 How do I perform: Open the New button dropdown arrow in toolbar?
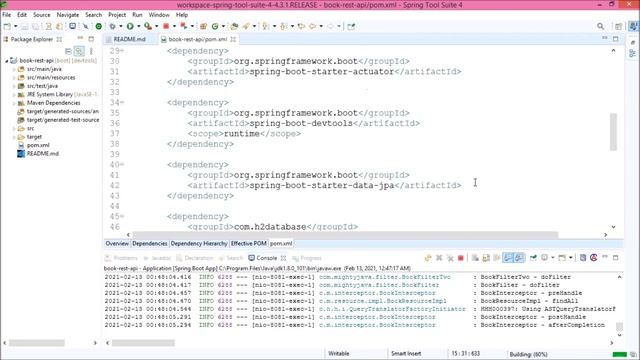pyautogui.click(x=16, y=27)
